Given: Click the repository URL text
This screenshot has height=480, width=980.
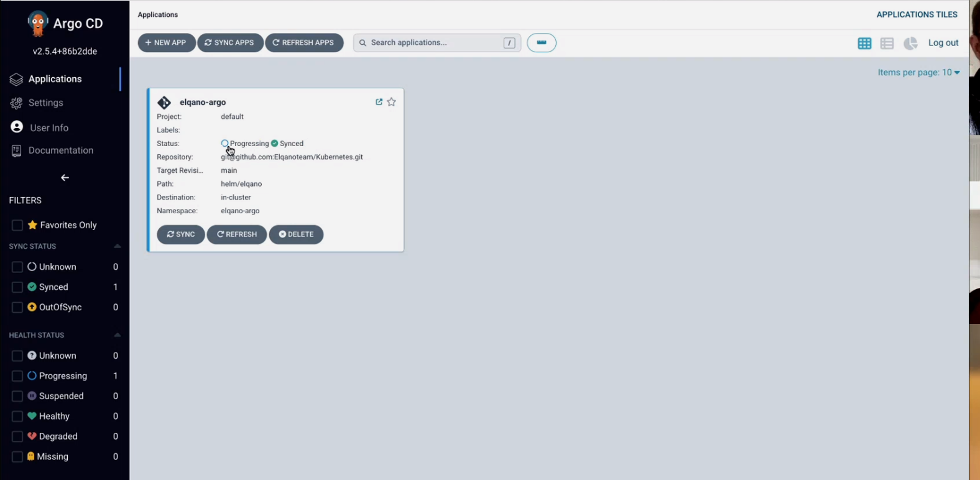Looking at the screenshot, I should [x=292, y=157].
